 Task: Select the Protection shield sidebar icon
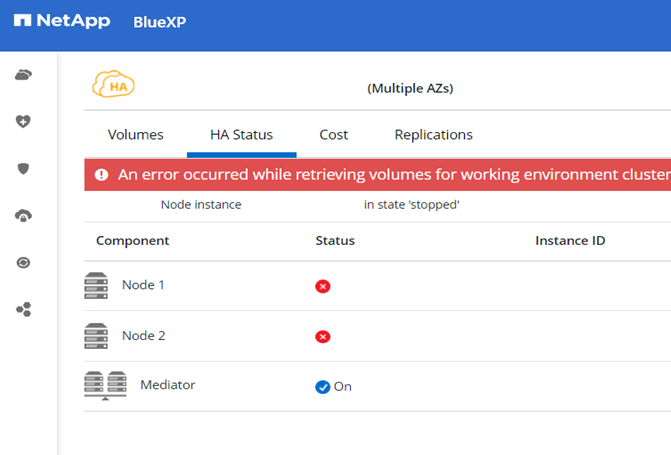point(24,168)
